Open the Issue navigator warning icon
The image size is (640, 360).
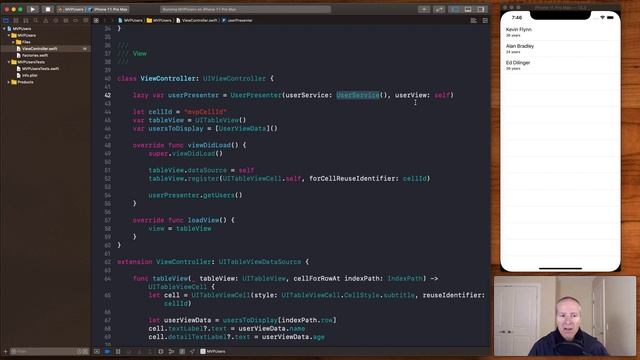tap(46, 20)
